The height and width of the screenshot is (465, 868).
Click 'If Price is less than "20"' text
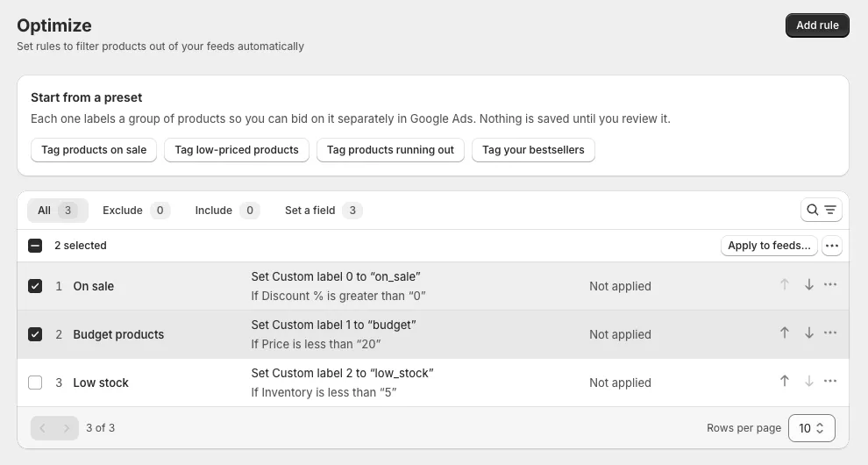click(x=317, y=344)
